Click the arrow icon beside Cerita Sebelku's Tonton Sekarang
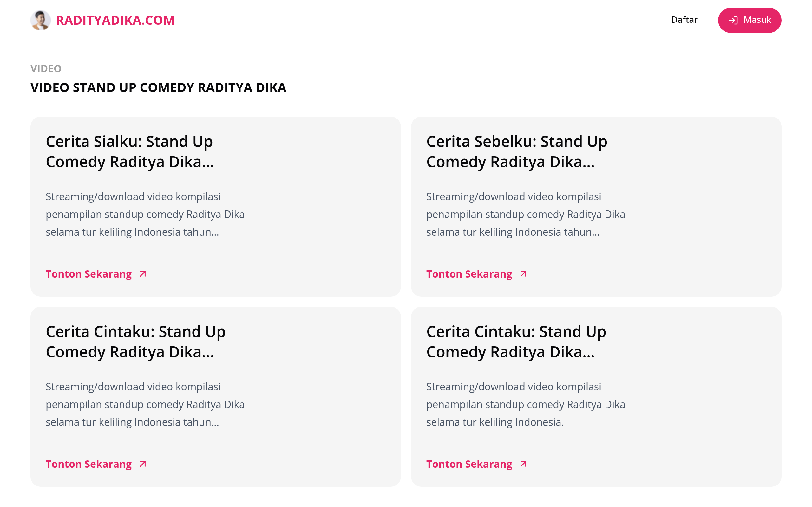The image size is (812, 507). tap(523, 274)
